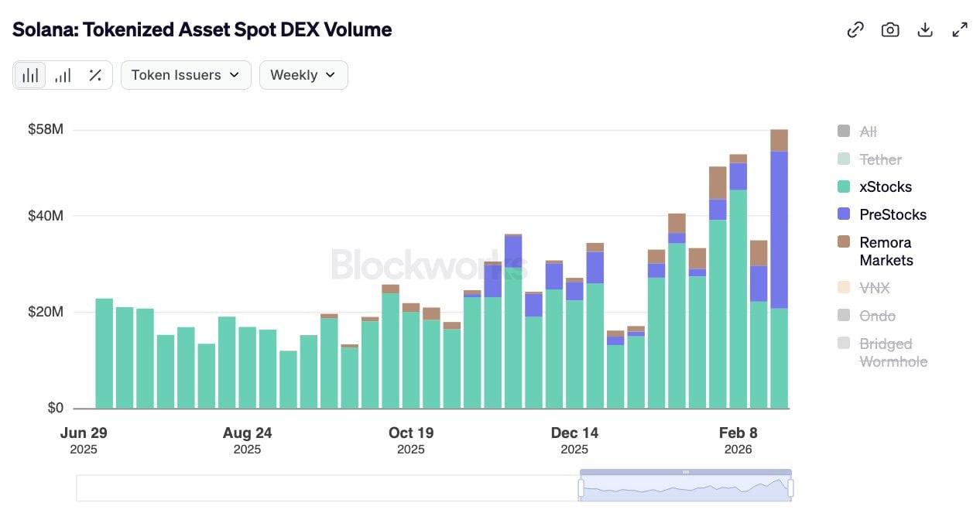
Task: Toggle PreStocks series in legend
Action: 892,214
